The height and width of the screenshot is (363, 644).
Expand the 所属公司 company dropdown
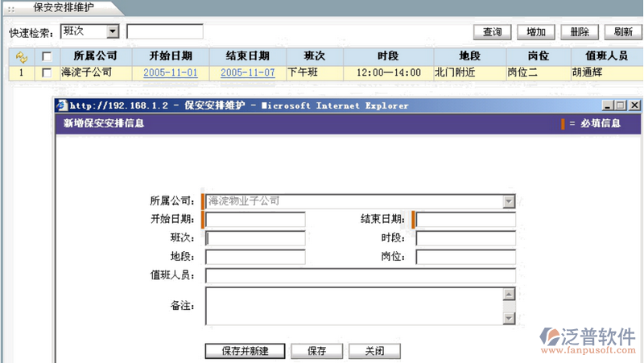[x=508, y=201]
